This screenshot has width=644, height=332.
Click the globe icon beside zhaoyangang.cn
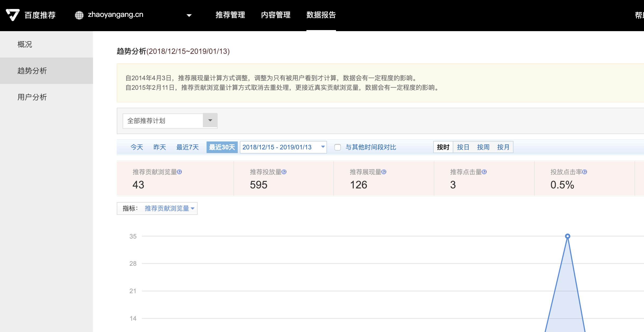pos(79,15)
